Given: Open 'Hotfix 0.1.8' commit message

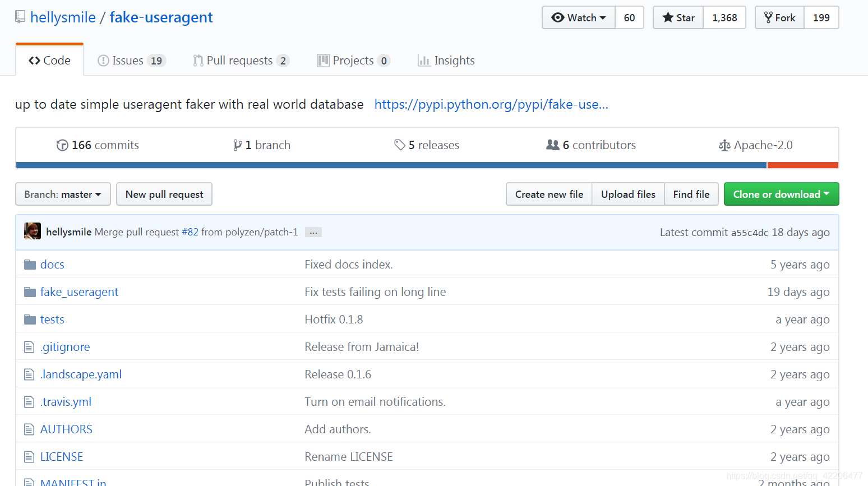Looking at the screenshot, I should 334,320.
